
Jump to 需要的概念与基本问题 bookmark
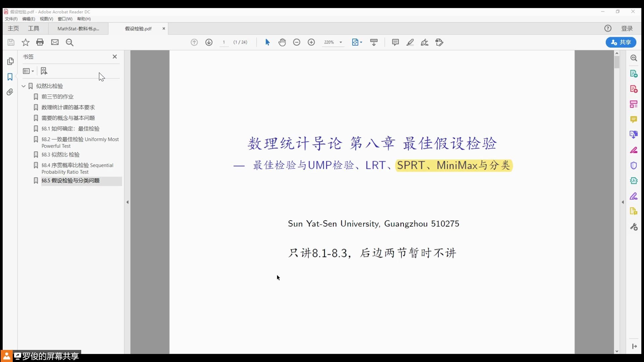(68, 118)
